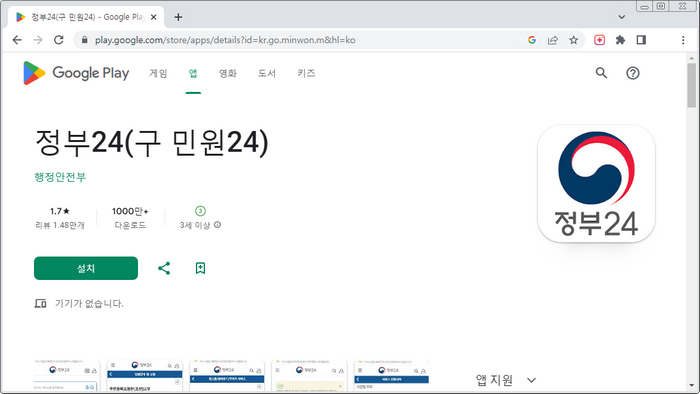Open the 게임 tab

[x=158, y=73]
